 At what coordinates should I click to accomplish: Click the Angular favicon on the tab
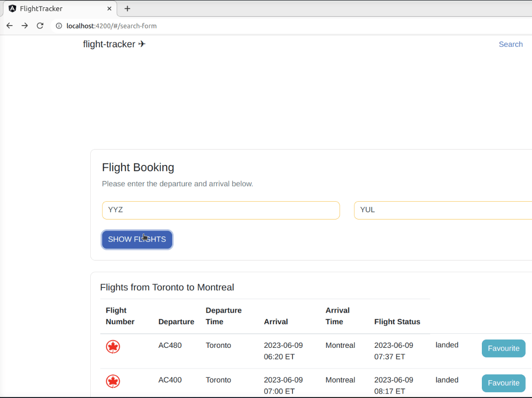[13, 9]
